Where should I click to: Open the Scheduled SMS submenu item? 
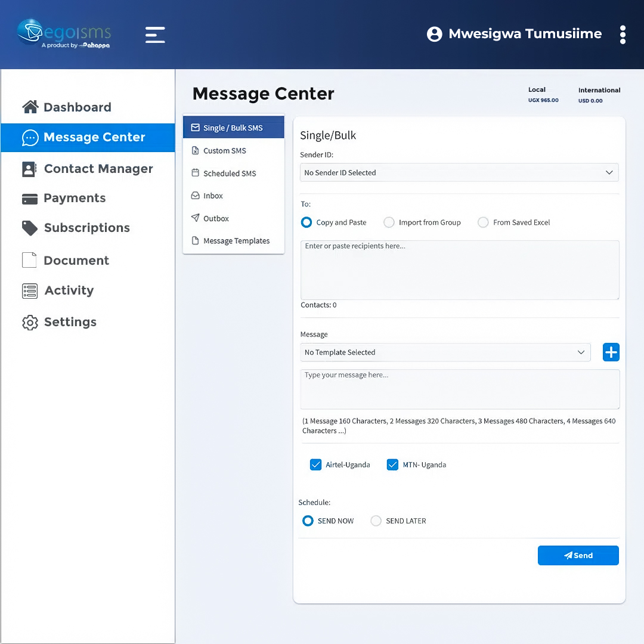point(230,174)
